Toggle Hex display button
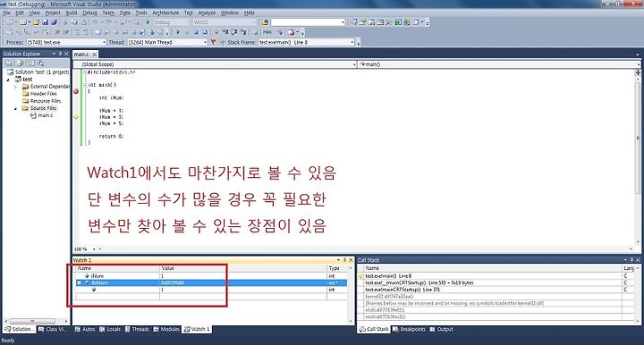This screenshot has height=345, width=644. point(267,32)
